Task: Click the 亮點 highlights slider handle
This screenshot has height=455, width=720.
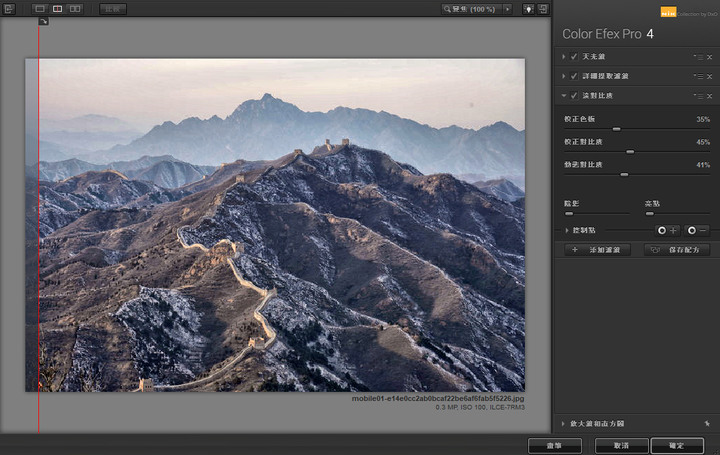Action: click(x=649, y=213)
